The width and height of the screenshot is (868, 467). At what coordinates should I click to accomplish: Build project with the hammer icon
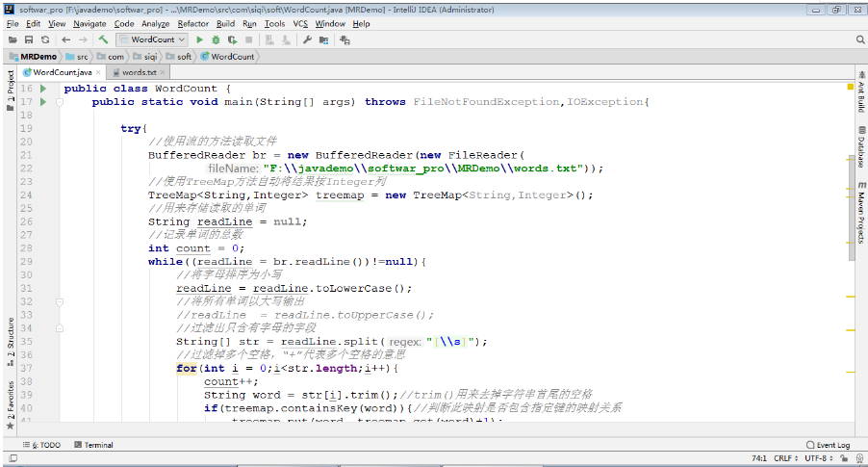pos(103,39)
